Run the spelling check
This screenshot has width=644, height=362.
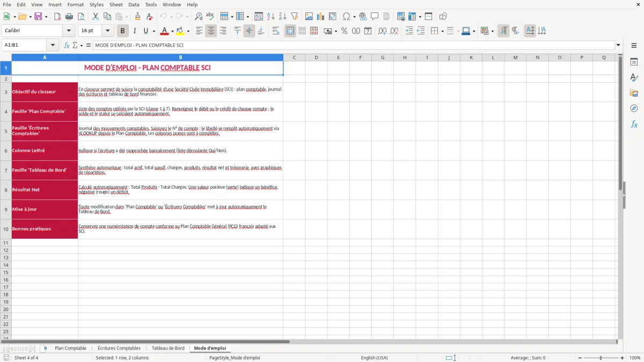pyautogui.click(x=210, y=17)
